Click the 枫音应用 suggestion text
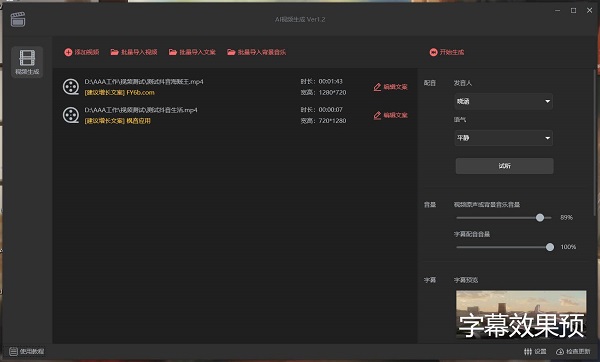600x362 pixels. (139, 121)
